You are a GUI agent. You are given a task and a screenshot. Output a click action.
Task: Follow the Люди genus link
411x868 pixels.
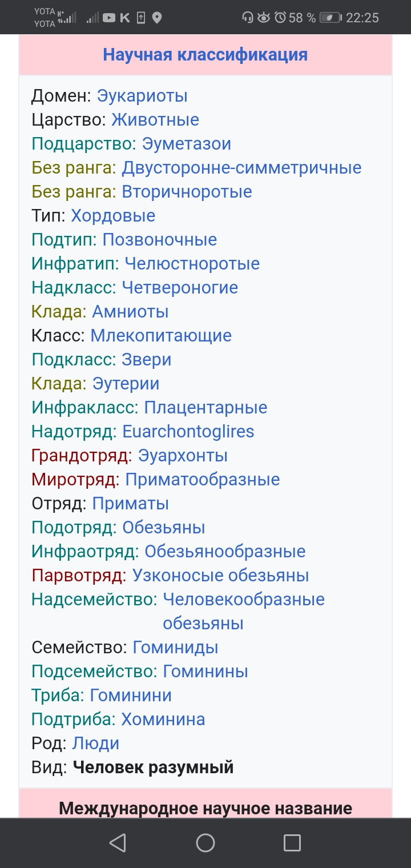click(96, 744)
